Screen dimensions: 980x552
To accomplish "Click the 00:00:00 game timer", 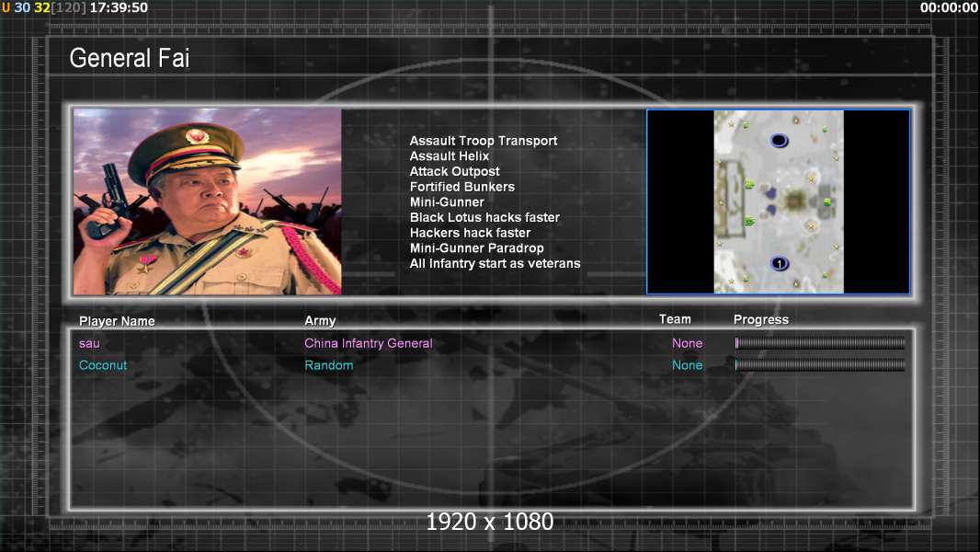I will tap(949, 7).
